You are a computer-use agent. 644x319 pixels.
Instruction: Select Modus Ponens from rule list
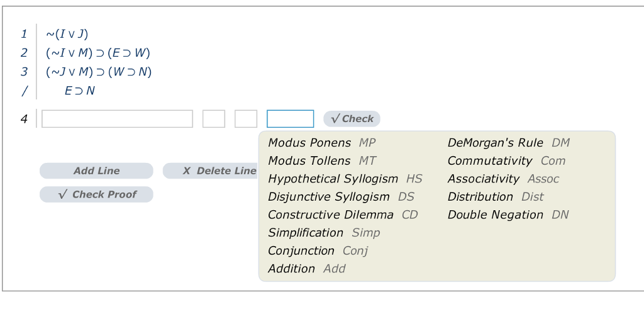click(x=321, y=143)
